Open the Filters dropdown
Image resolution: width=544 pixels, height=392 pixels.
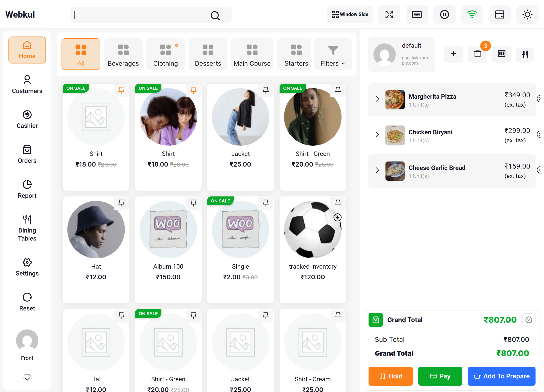click(x=333, y=54)
